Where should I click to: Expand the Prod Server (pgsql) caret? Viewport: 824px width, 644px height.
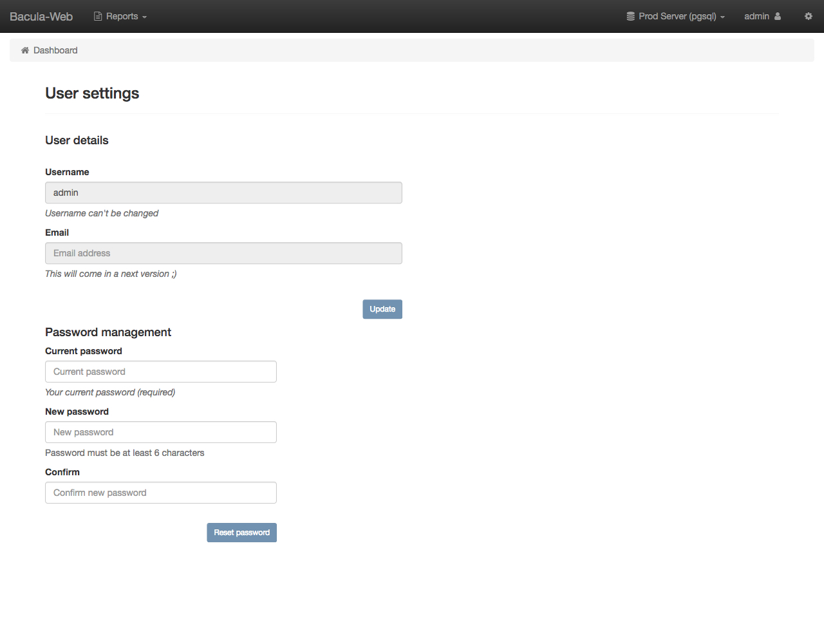(723, 17)
